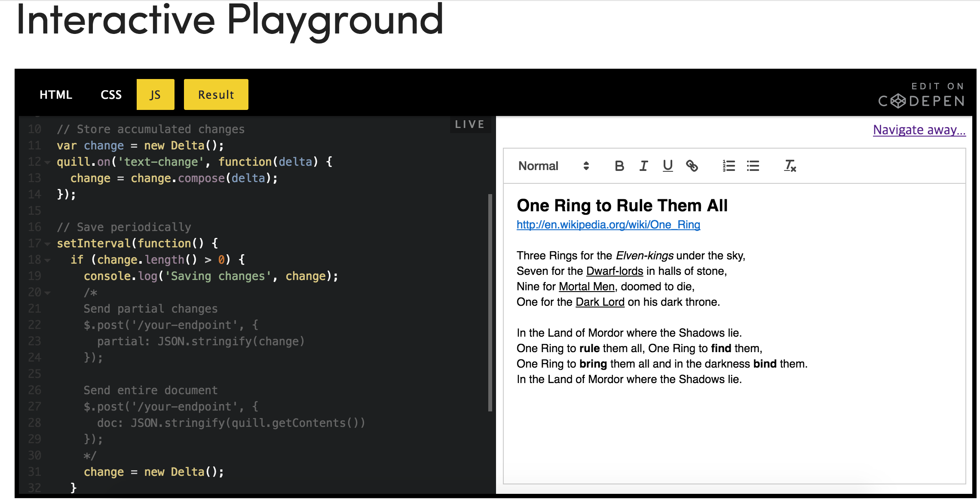Collapse code fold arrow at line 12

(x=47, y=162)
